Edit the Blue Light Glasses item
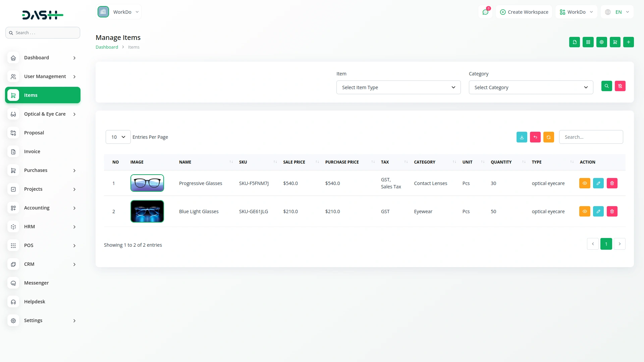The height and width of the screenshot is (362, 644). coord(598,212)
